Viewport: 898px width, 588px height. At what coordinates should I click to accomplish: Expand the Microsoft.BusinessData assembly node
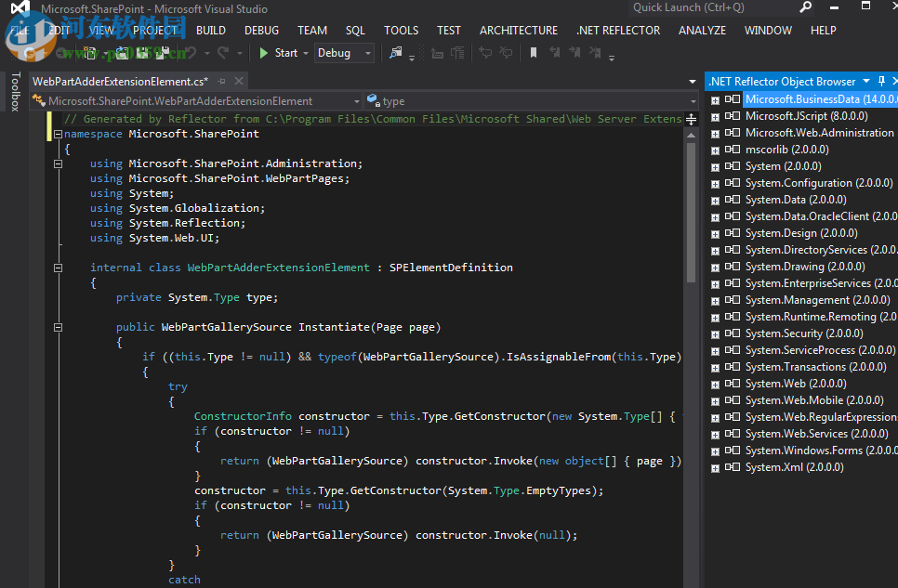[714, 98]
